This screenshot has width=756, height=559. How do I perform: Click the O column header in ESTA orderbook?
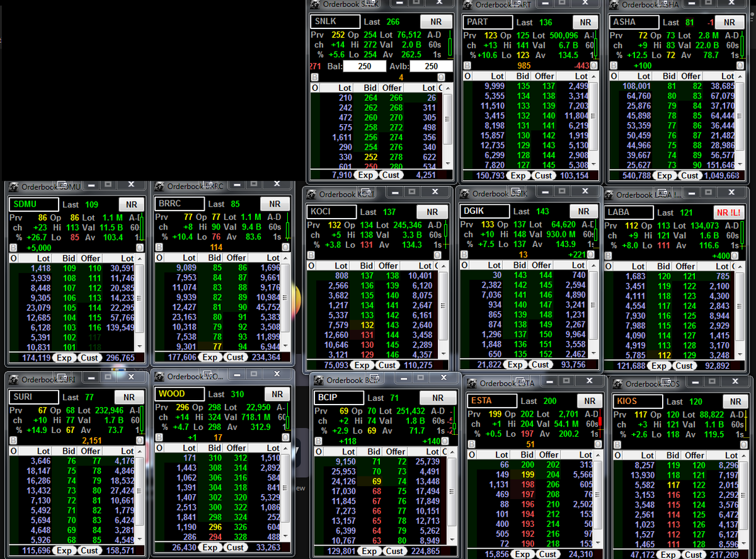[x=471, y=454]
